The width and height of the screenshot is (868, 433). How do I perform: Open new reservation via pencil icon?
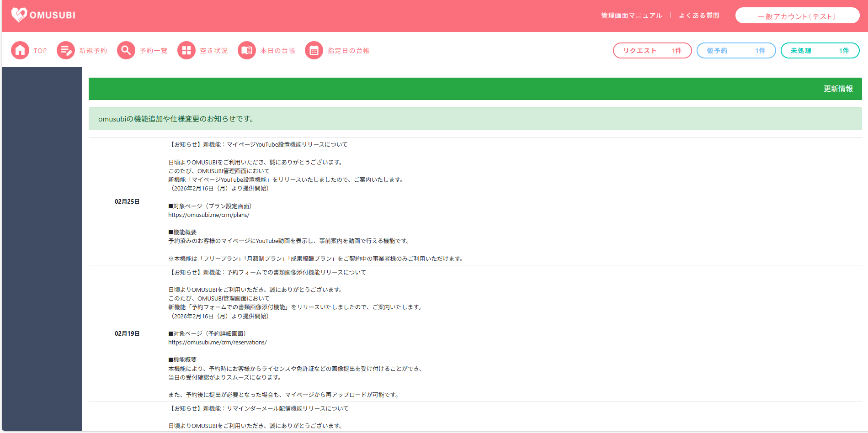[66, 51]
